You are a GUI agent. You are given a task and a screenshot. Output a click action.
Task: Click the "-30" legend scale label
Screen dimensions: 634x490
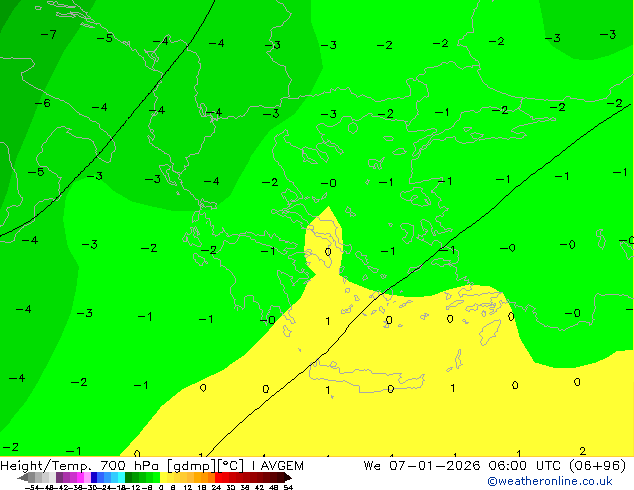pos(91,488)
